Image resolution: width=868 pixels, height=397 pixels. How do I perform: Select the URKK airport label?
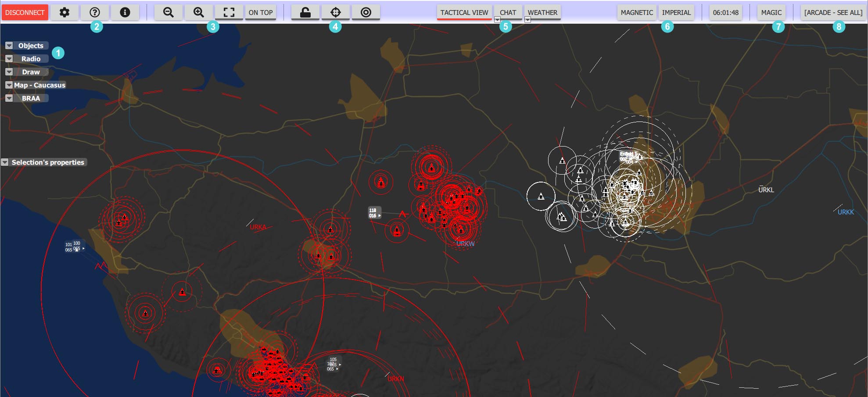846,212
